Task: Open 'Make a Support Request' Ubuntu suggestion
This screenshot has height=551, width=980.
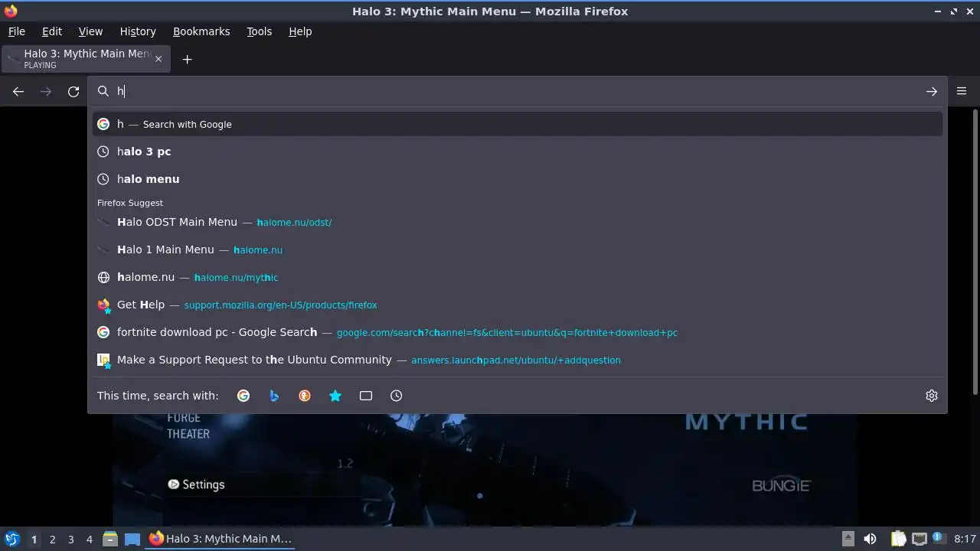Action: (517, 360)
